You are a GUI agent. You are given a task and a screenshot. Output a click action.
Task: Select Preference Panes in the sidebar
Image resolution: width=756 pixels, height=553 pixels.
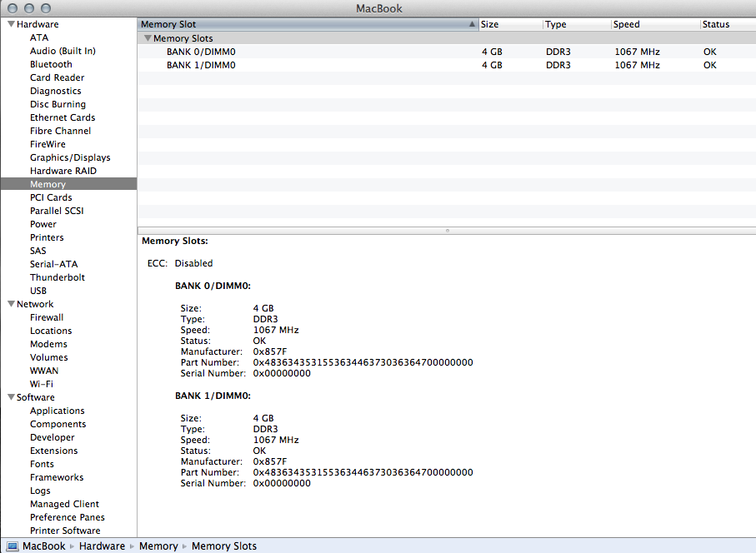tap(67, 517)
